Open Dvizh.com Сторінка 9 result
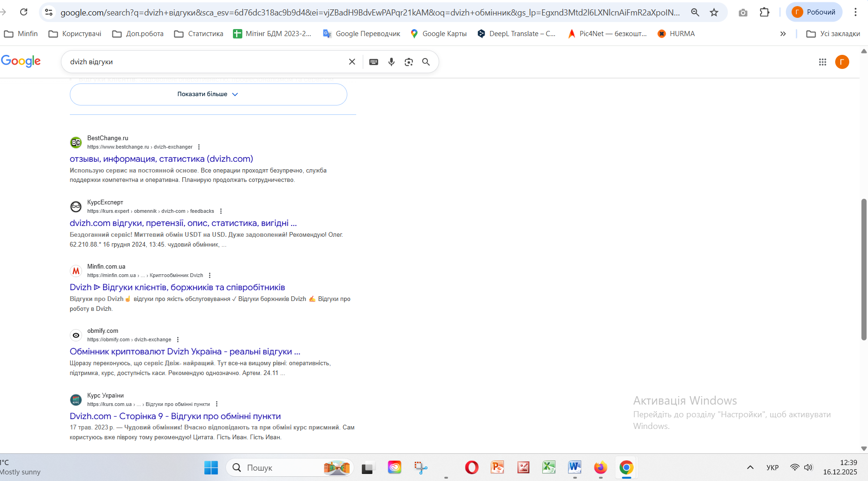Image resolution: width=868 pixels, height=481 pixels. (x=175, y=416)
